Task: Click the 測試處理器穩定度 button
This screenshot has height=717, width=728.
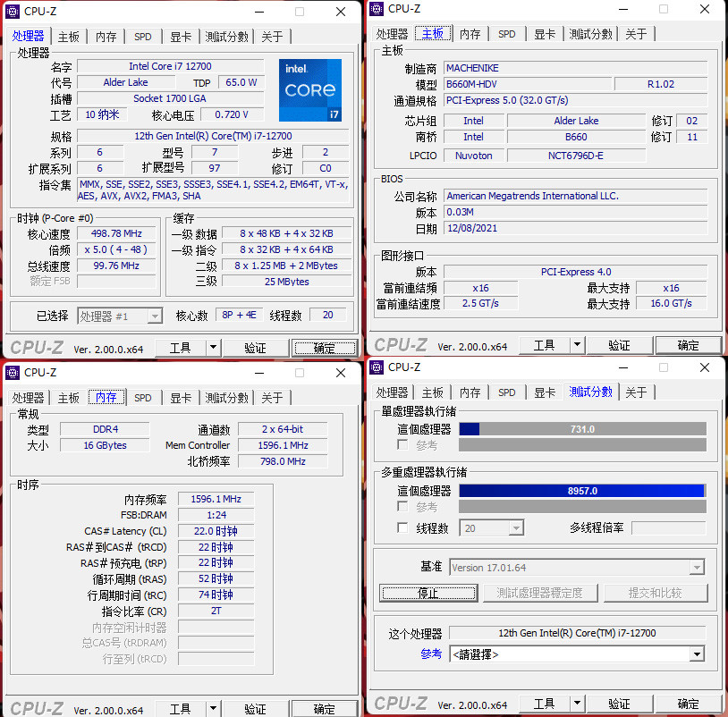Action: [540, 593]
